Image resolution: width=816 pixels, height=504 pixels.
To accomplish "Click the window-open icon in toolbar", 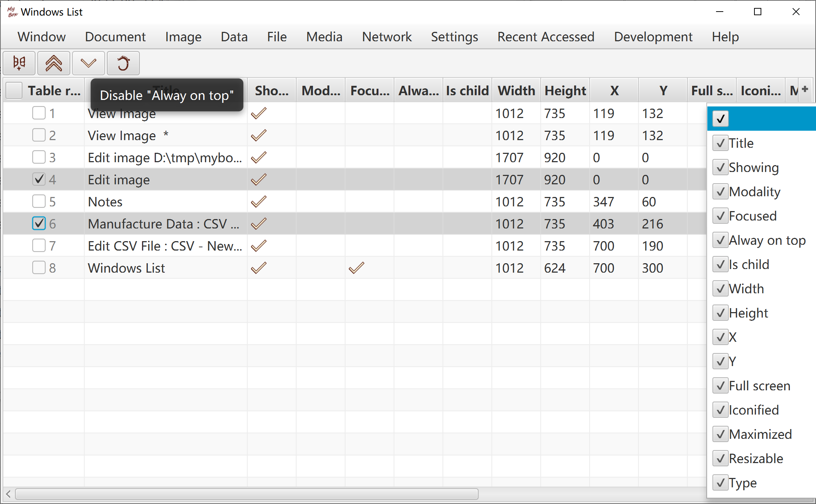I will 19,63.
